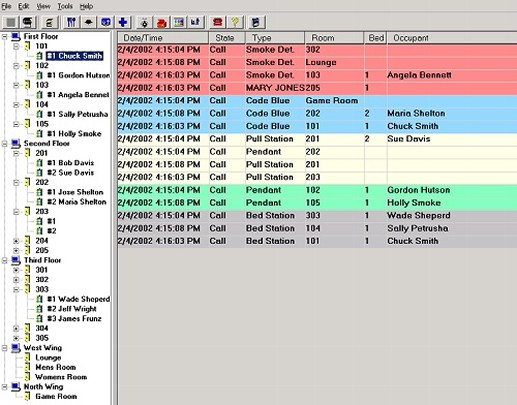517x405 pixels.
Task: Collapse the West Wing tree node
Action: [x=4, y=348]
